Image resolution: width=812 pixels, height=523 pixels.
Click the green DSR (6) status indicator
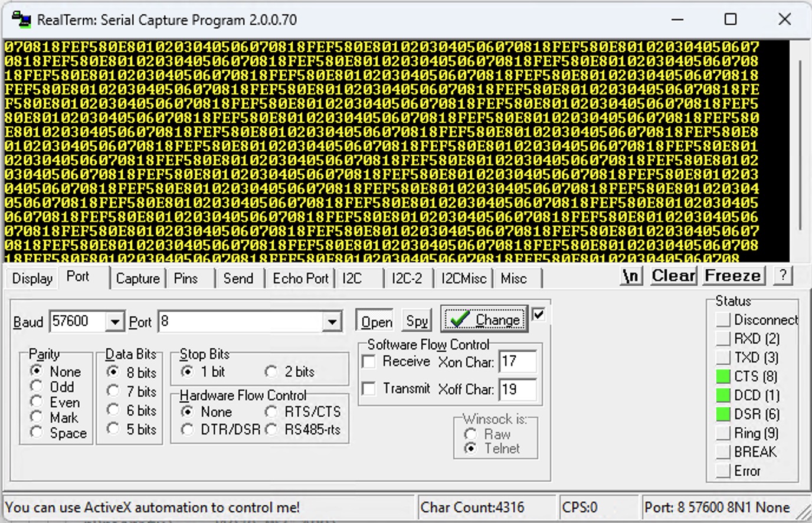(x=723, y=414)
